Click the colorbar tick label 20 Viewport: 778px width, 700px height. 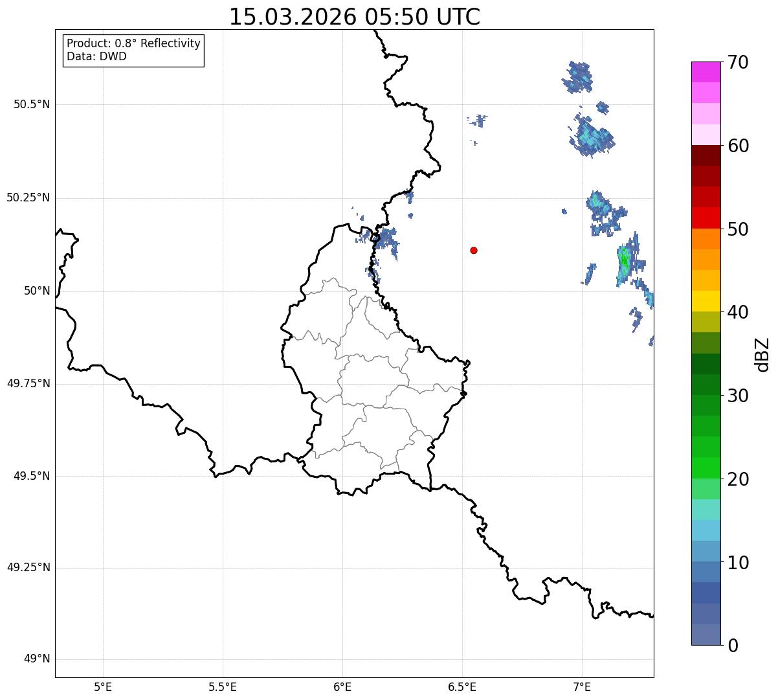coord(738,479)
